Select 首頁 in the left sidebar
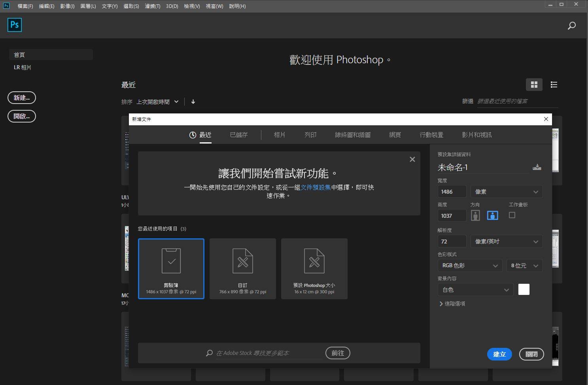 (51, 55)
